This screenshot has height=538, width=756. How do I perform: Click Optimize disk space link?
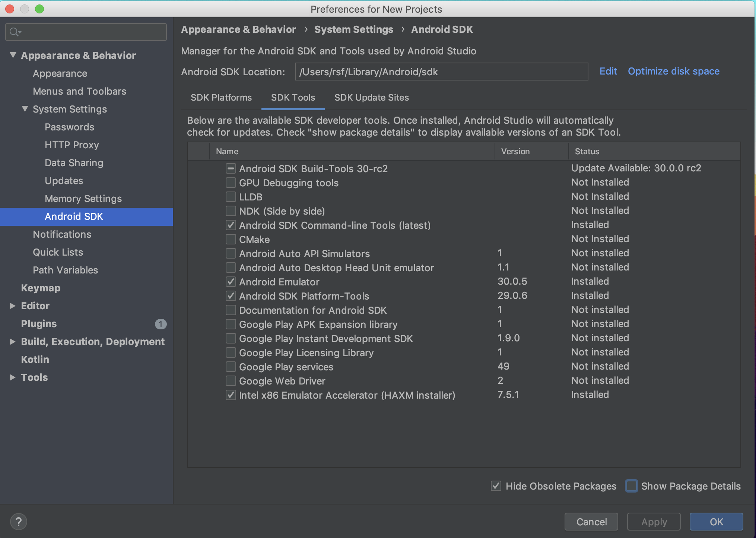point(674,71)
